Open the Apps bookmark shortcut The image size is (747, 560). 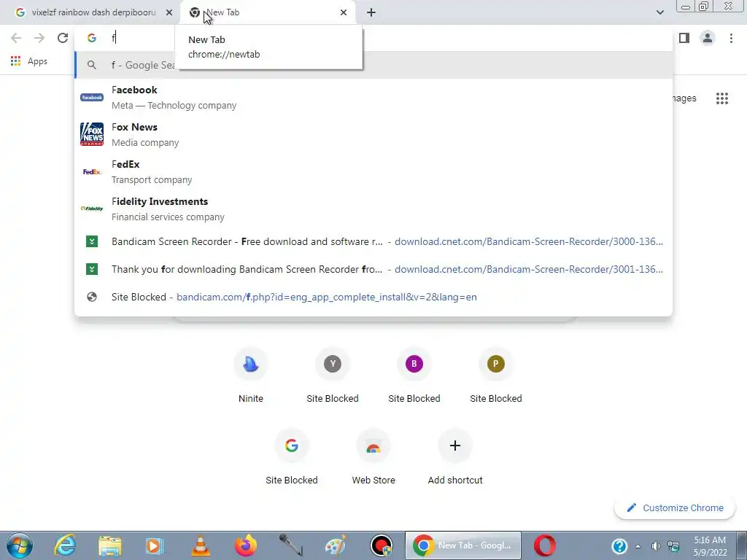pos(28,61)
